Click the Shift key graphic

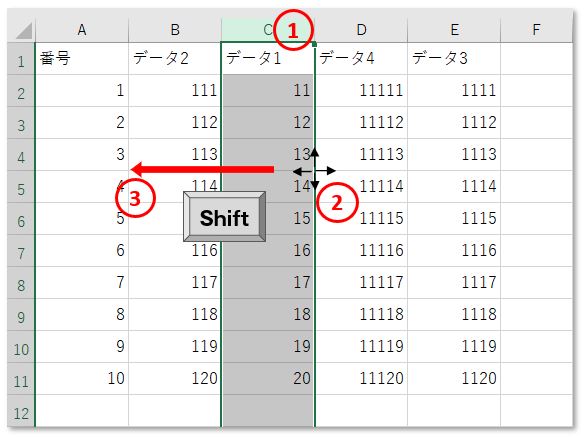(x=225, y=217)
